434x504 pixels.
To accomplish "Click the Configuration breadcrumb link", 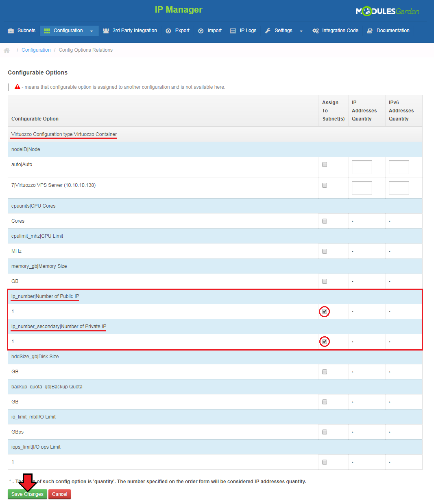I will 36,50.
